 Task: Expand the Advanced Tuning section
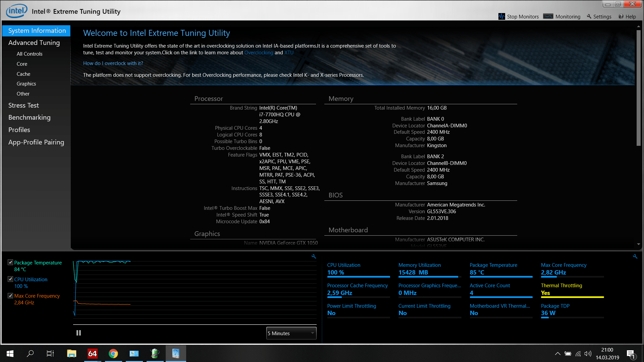pos(34,43)
